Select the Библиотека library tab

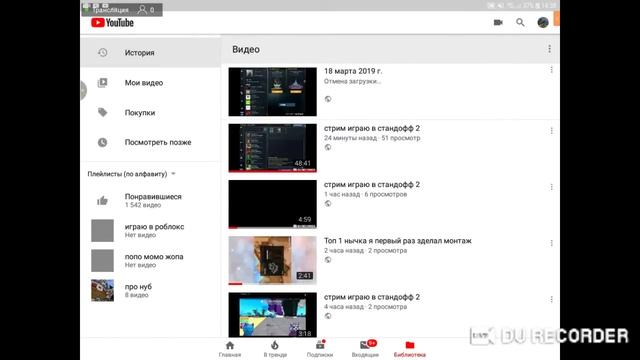coord(410,349)
